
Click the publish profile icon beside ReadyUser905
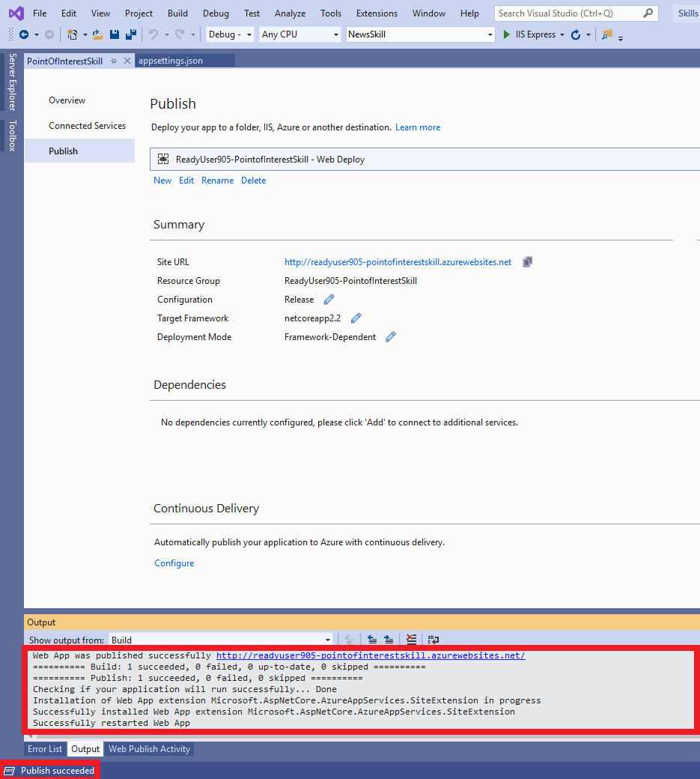tap(163, 159)
